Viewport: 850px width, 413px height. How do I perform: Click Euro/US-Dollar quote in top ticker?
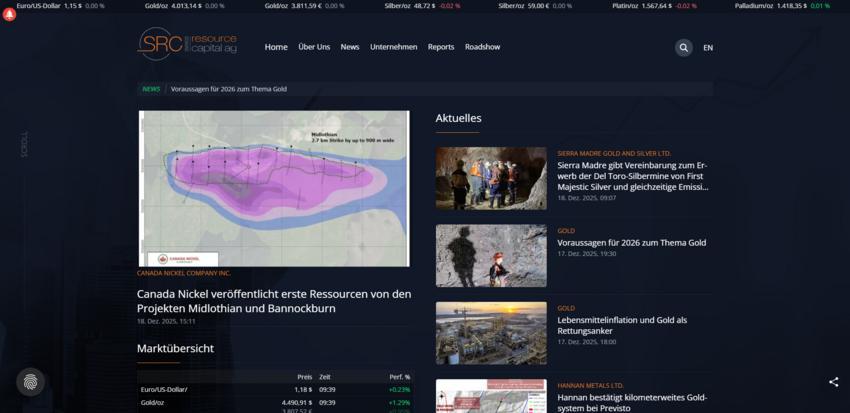click(60, 5)
